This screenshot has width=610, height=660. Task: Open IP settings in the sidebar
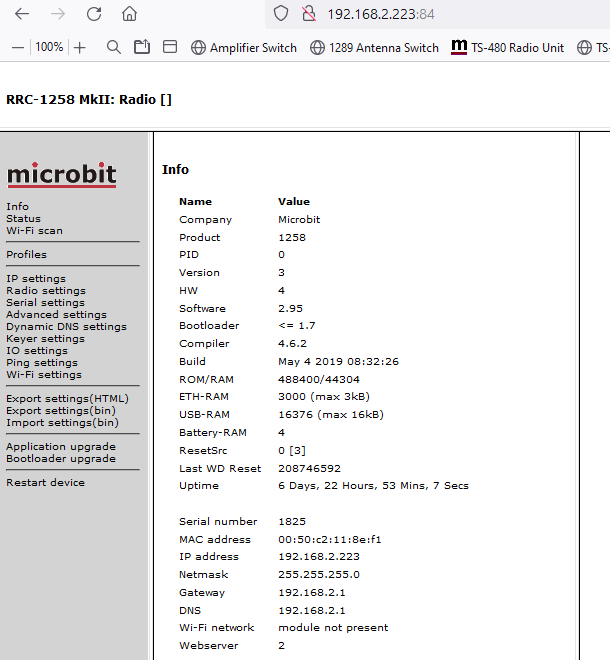[x=36, y=279]
